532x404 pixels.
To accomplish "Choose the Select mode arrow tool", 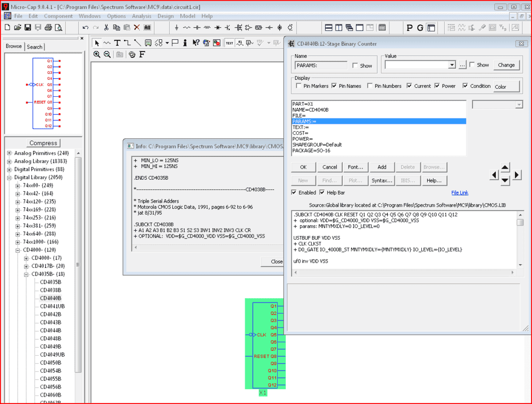I will click(97, 43).
